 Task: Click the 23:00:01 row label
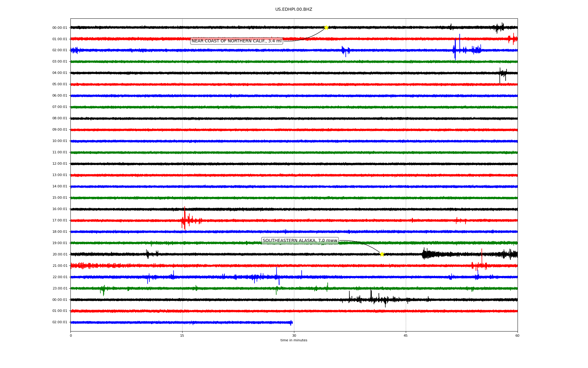click(60, 289)
